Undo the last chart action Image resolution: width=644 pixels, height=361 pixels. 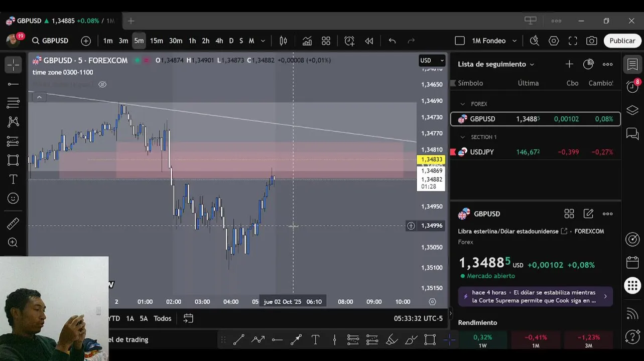tap(392, 41)
